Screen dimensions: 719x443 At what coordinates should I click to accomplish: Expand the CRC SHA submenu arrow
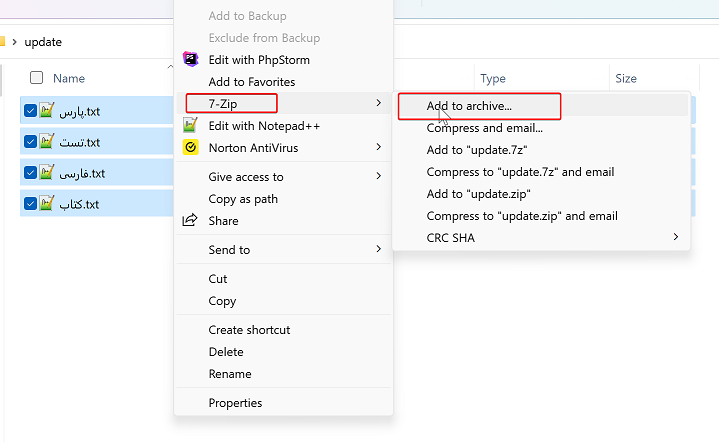tap(675, 237)
